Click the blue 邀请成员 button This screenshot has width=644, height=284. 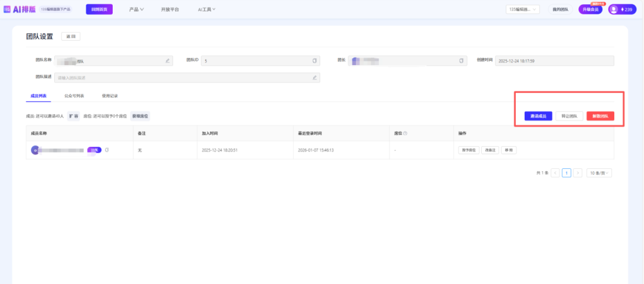click(538, 116)
